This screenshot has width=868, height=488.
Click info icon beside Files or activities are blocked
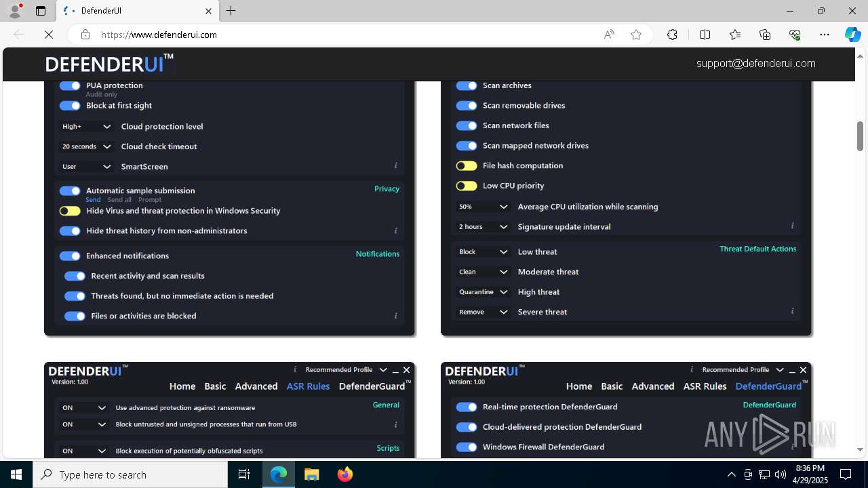coord(396,316)
